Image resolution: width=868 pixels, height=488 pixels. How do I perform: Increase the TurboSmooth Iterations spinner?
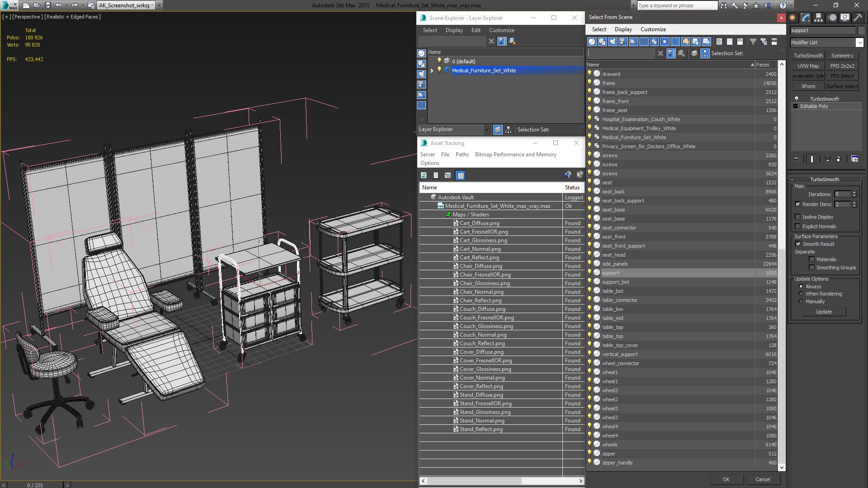coord(854,192)
